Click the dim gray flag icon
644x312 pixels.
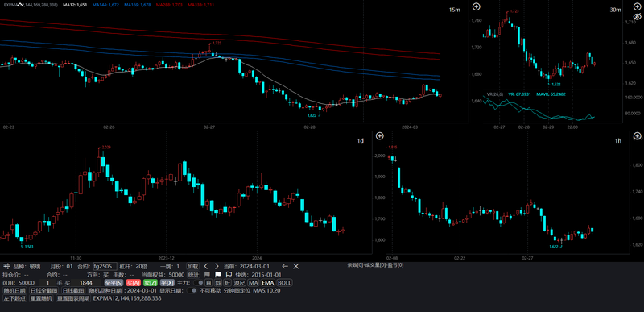pos(208,275)
